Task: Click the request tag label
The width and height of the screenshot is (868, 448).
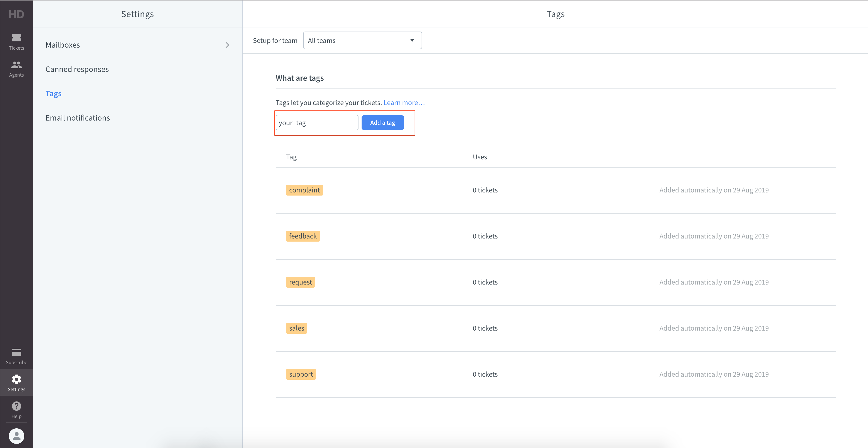Action: coord(300,282)
